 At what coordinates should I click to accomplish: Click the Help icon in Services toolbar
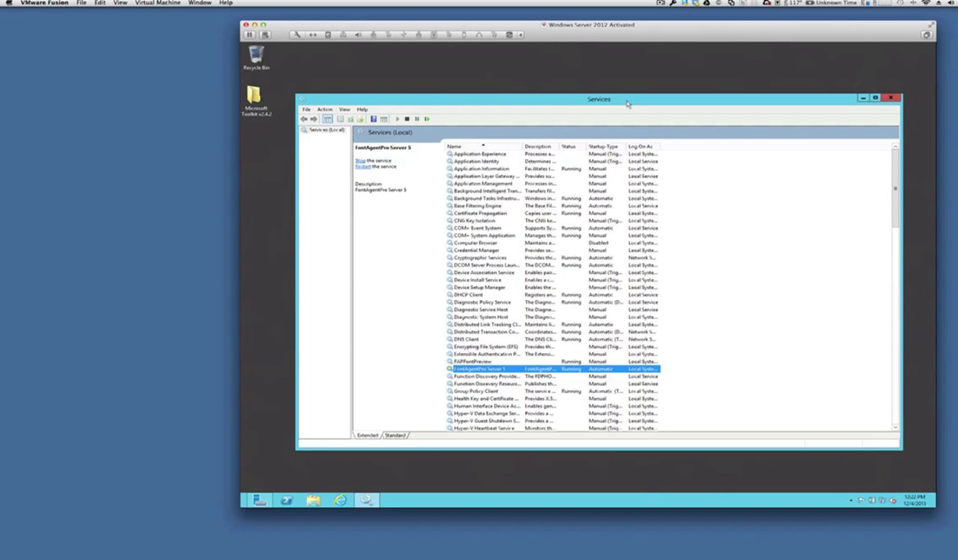(374, 119)
